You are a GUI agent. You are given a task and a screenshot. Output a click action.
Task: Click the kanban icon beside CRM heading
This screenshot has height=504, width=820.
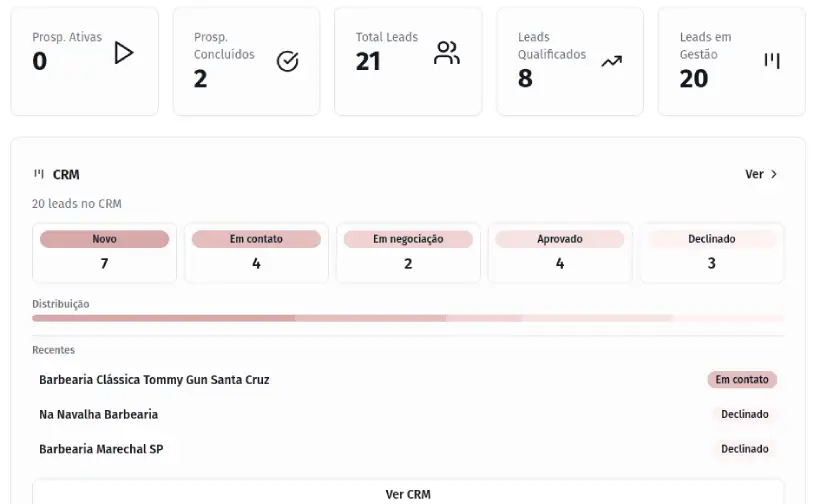point(39,174)
